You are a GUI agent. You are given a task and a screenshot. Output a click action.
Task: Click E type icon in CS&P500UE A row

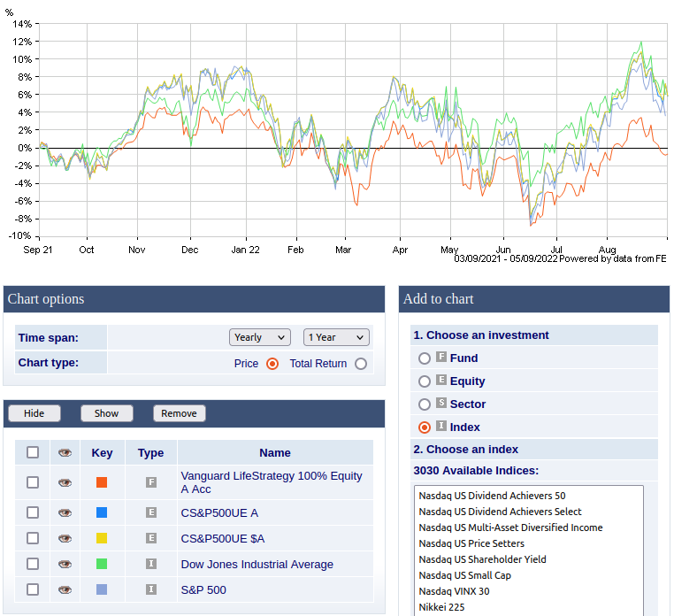click(151, 512)
